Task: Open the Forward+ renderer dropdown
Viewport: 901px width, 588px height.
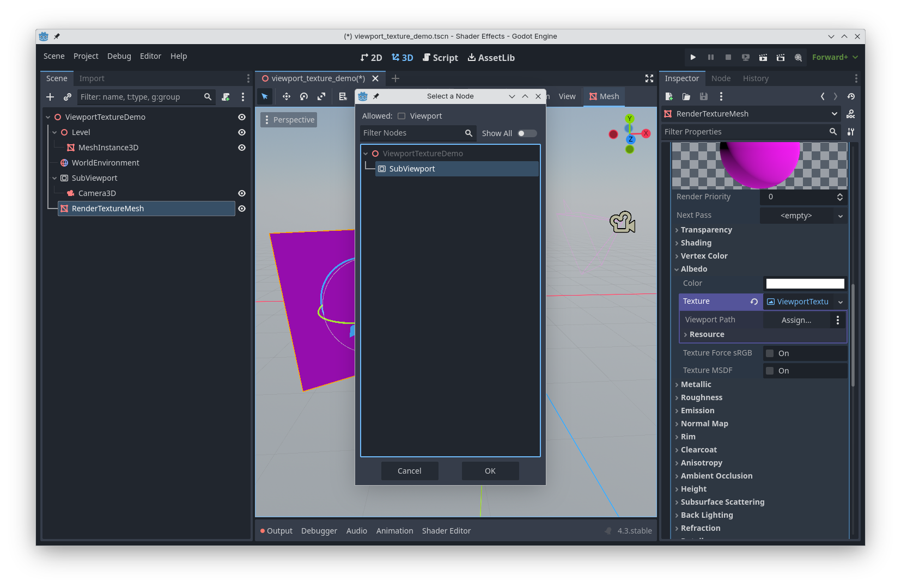Action: [x=835, y=57]
